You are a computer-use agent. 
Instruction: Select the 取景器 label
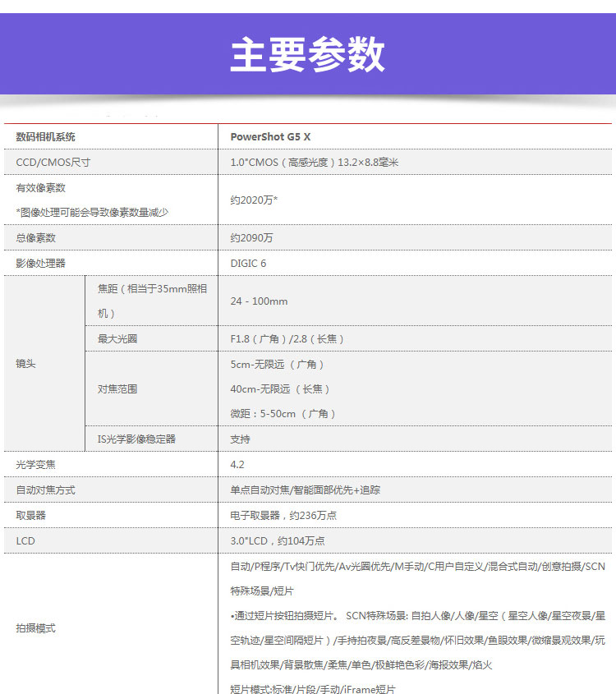(31, 515)
